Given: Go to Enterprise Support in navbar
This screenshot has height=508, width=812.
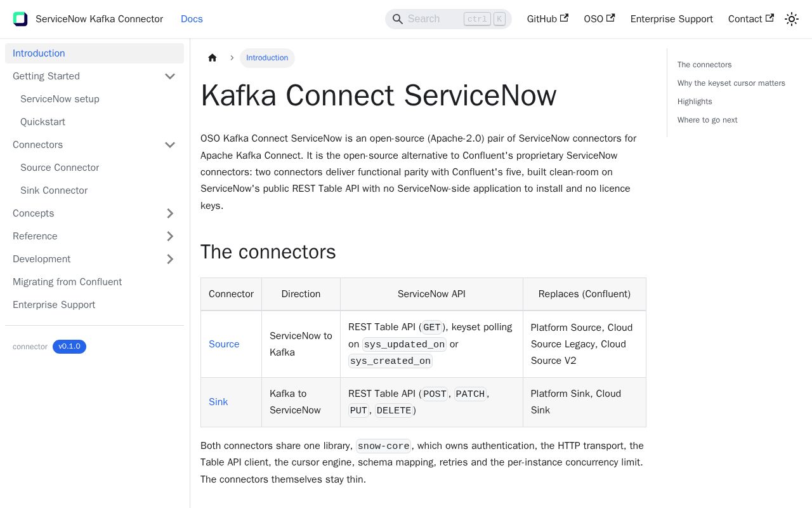Looking at the screenshot, I should point(672,19).
